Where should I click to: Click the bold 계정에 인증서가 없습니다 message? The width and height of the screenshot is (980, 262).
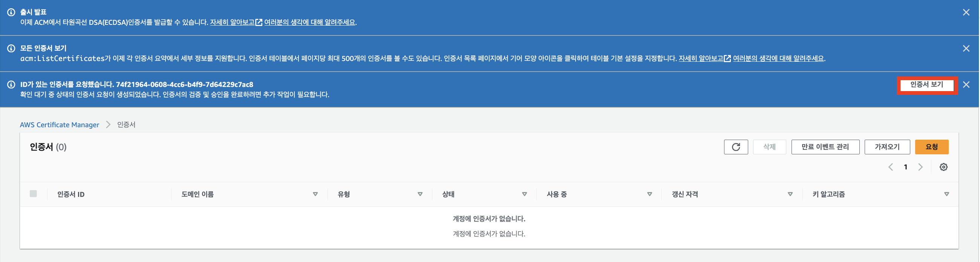click(x=490, y=219)
